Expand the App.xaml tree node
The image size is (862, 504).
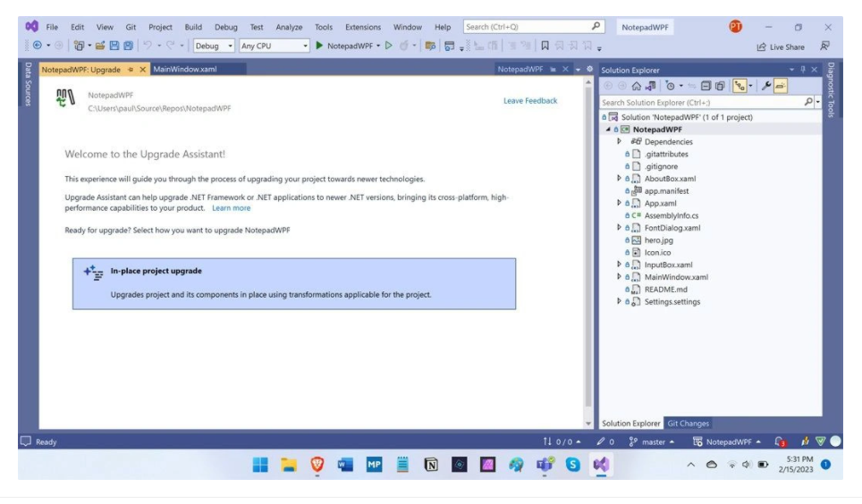619,203
